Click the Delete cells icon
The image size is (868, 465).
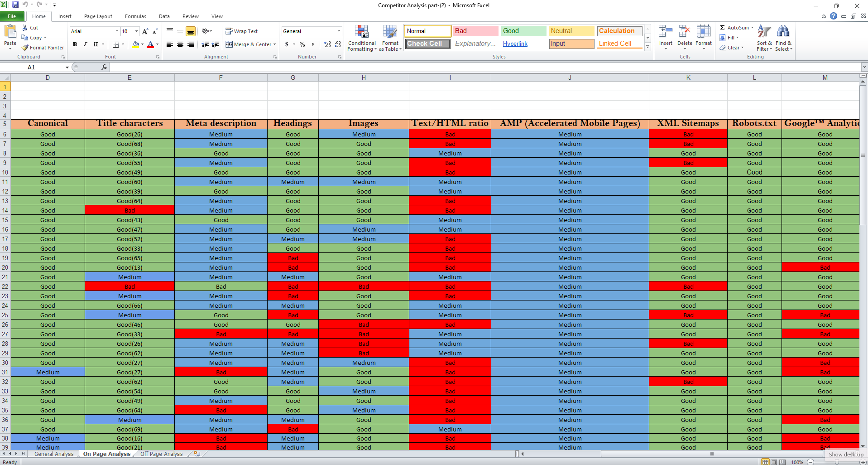tap(685, 32)
